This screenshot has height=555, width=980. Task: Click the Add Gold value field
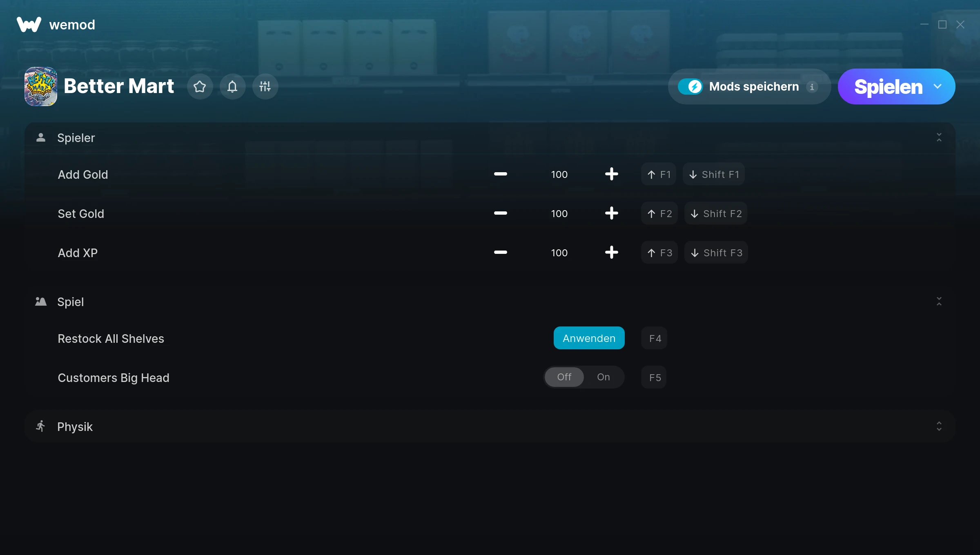click(559, 175)
